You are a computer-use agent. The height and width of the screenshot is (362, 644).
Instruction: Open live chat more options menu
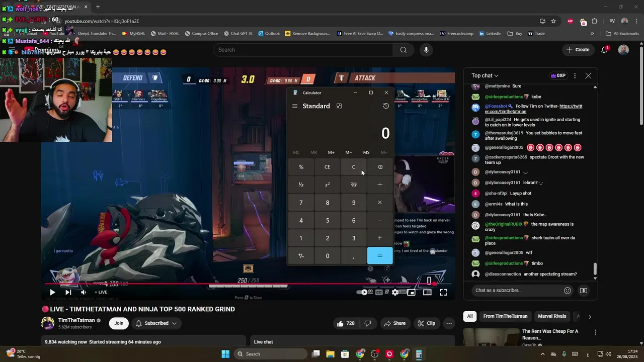click(x=575, y=75)
